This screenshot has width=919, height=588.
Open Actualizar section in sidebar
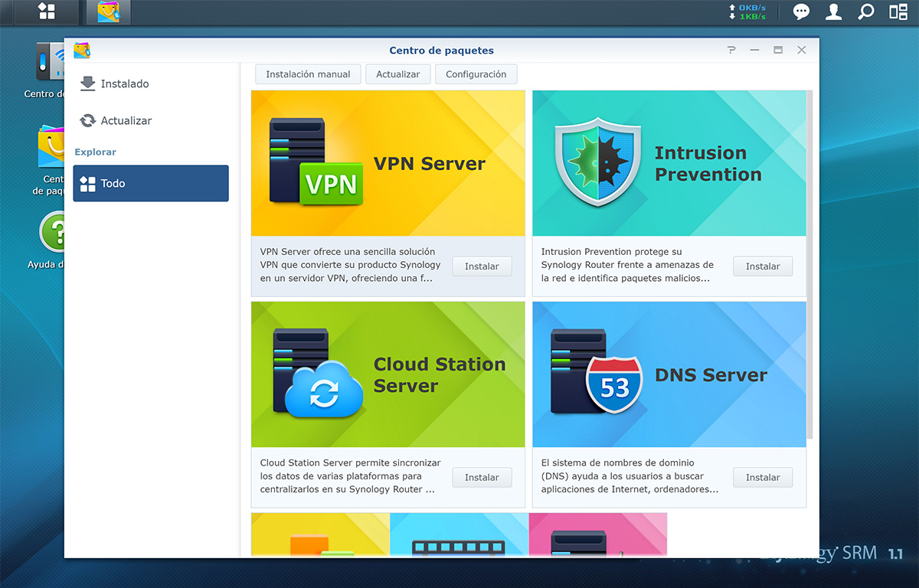151,120
